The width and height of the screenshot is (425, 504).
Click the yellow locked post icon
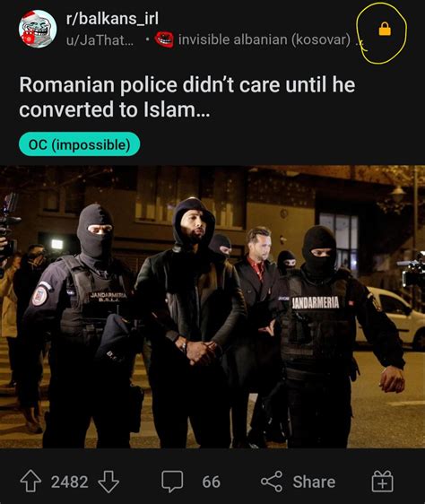point(385,29)
